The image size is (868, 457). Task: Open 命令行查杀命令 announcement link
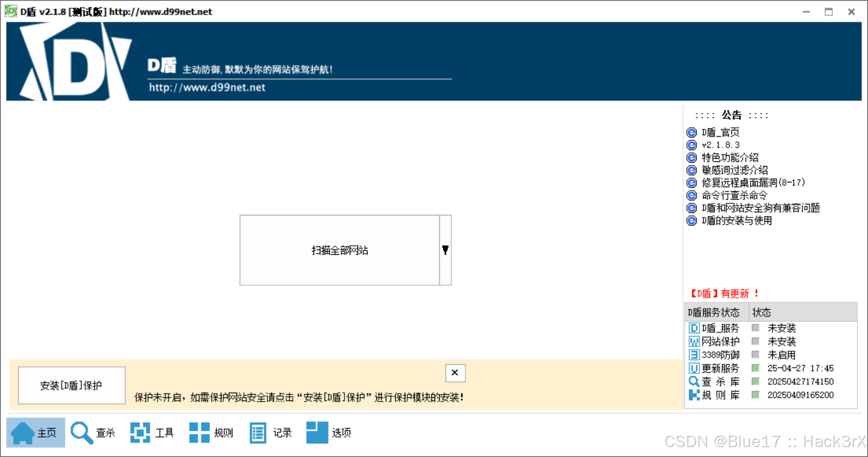(735, 195)
